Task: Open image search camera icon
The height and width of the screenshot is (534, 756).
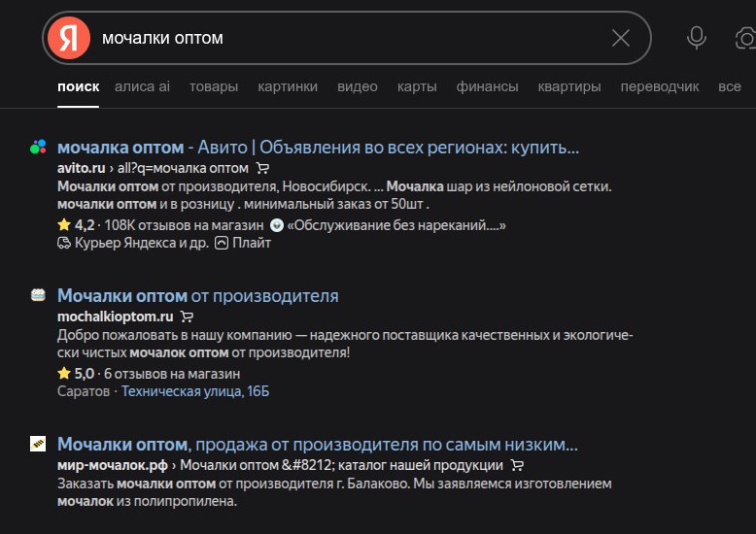Action: (744, 38)
